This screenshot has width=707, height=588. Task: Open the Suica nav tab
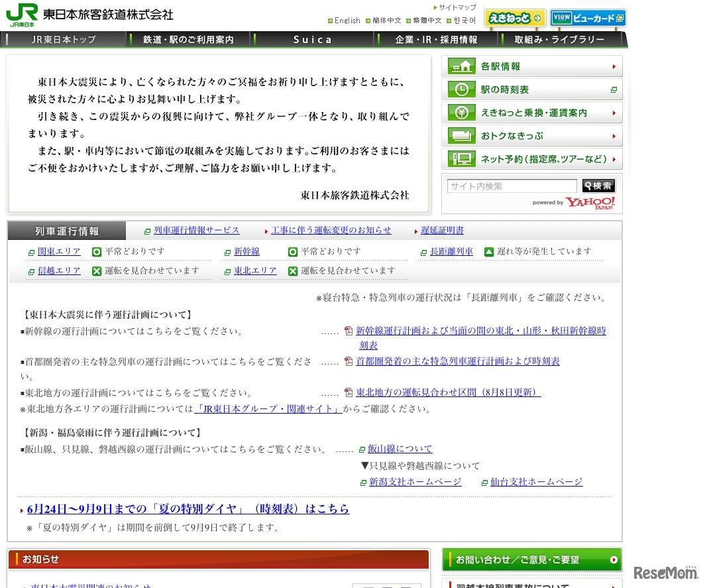pyautogui.click(x=313, y=40)
